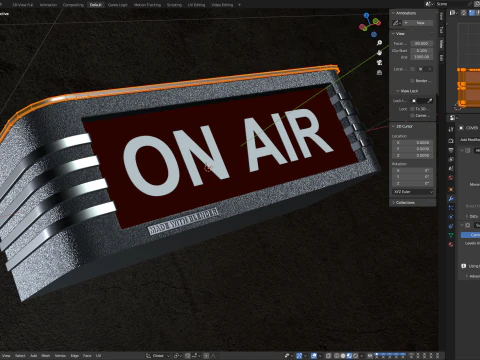Collapse the 3D Cursor panel
Image resolution: width=480 pixels, height=360 pixels.
pos(393,126)
